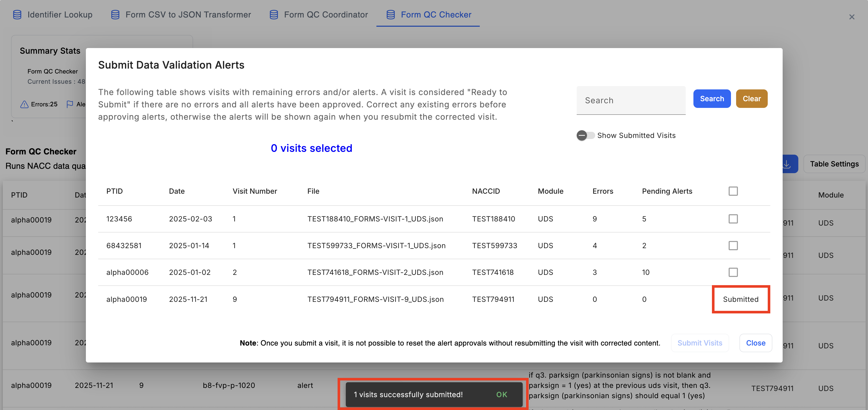Click the Visit Number column header
Viewport: 868px width, 410px height.
(255, 191)
